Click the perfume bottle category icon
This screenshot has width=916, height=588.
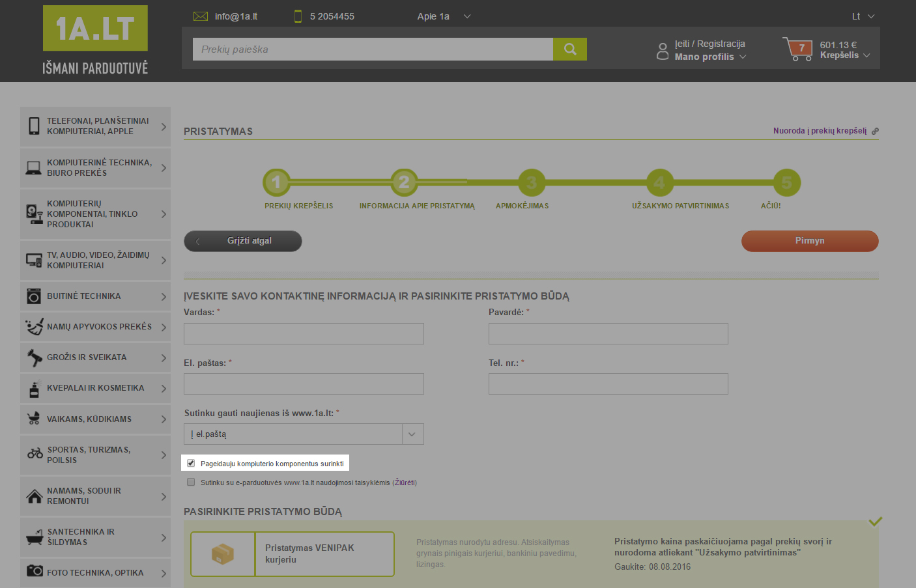pos(35,389)
